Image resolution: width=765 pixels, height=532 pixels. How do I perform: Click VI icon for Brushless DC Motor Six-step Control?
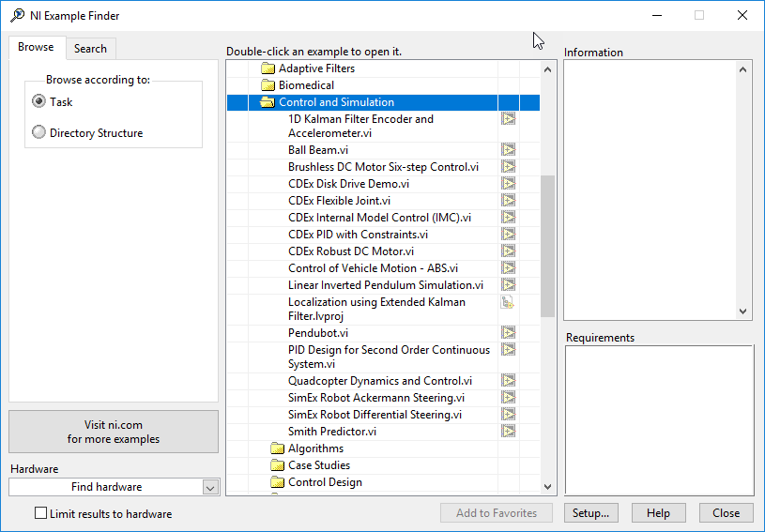click(508, 167)
